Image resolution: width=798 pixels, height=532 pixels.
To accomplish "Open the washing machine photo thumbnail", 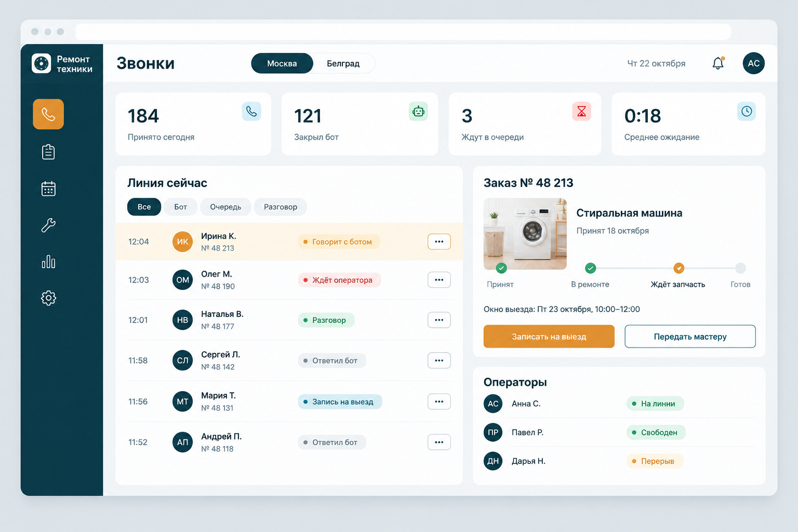I will pos(525,234).
